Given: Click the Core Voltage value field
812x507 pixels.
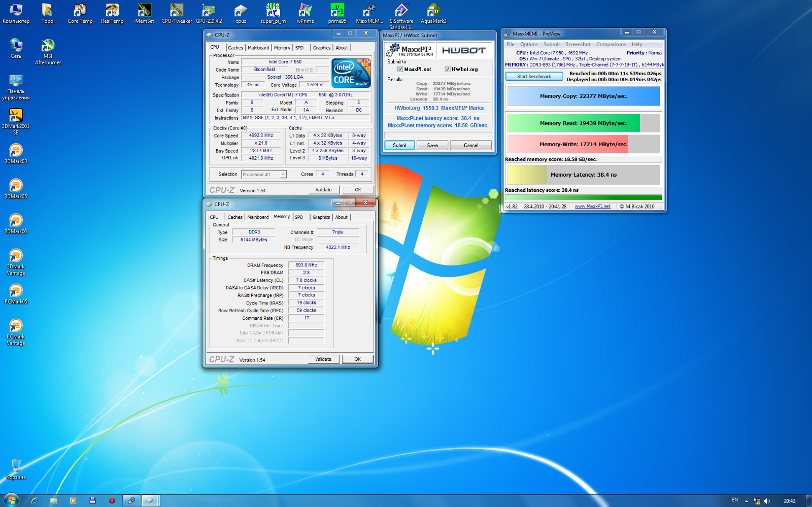Looking at the screenshot, I should 314,85.
